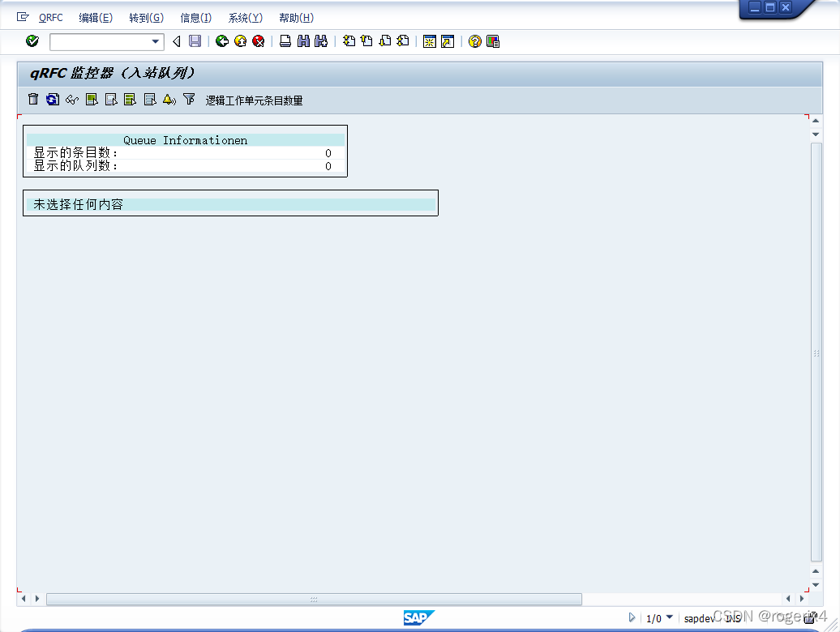The height and width of the screenshot is (632, 840).
Task: Click the glasses Display icon
Action: click(72, 100)
